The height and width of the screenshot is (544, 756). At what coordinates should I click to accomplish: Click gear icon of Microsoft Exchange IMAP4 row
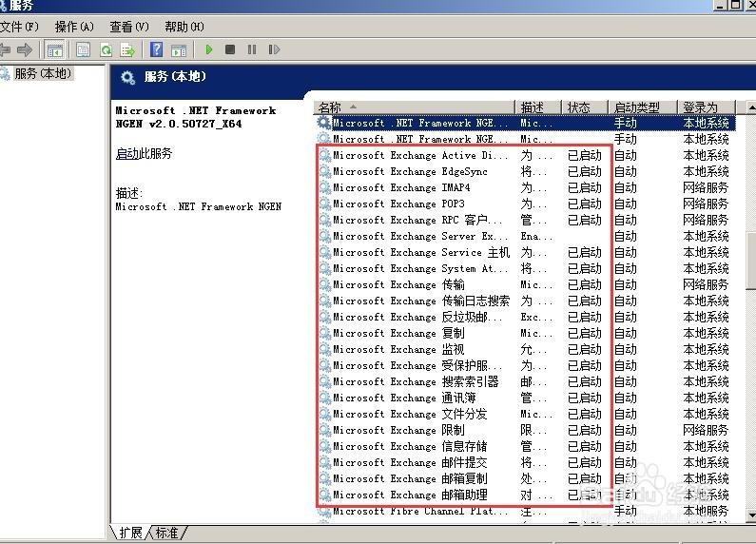(x=324, y=187)
